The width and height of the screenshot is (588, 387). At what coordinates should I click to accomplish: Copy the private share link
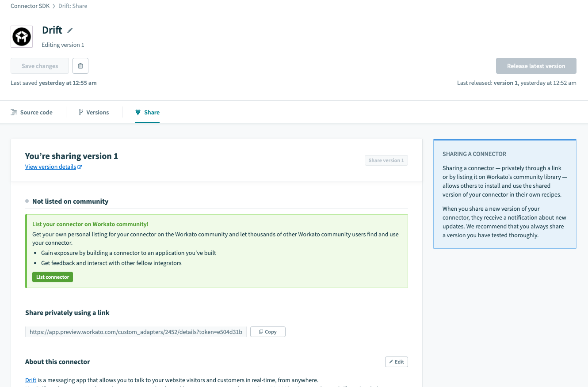point(267,332)
